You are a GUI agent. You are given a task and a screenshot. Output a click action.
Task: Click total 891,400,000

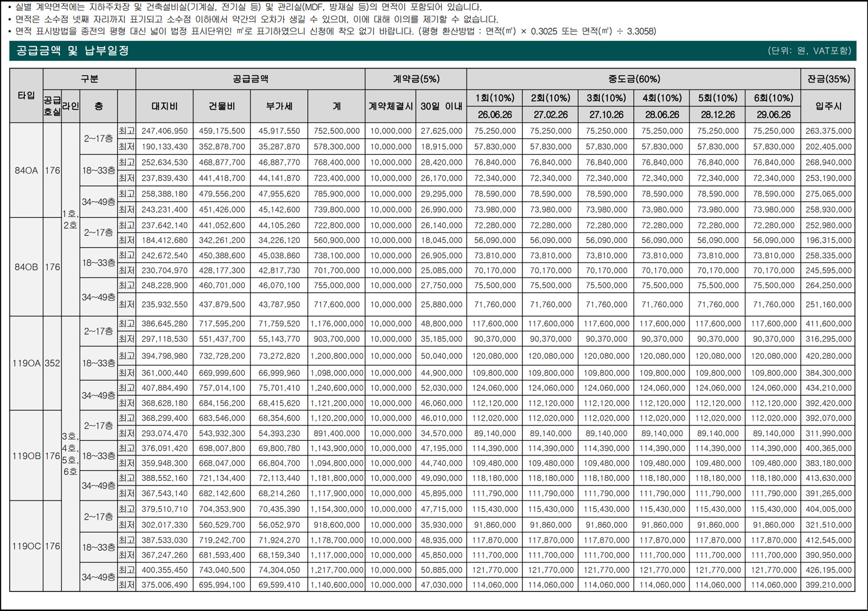click(x=336, y=434)
